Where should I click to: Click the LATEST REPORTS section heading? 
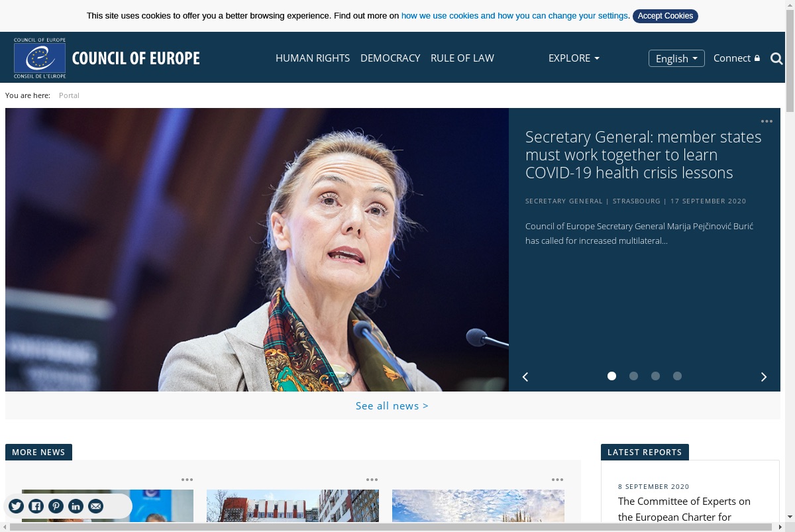645,452
